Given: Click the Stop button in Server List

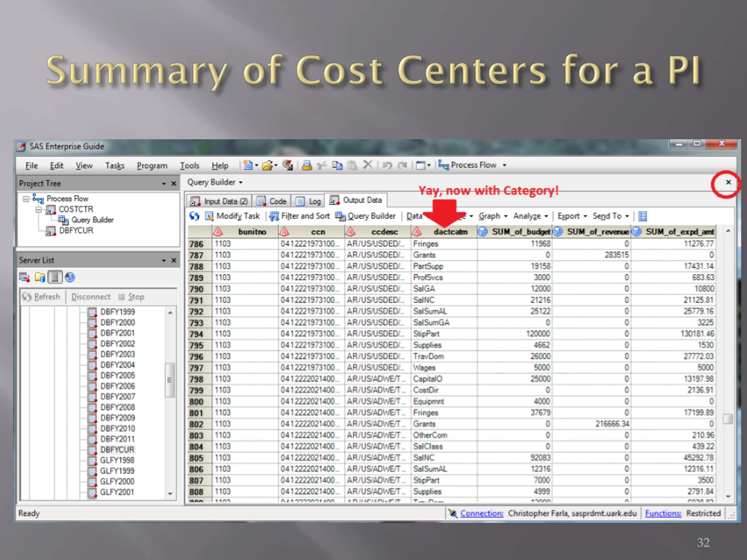Looking at the screenshot, I should click(x=131, y=297).
